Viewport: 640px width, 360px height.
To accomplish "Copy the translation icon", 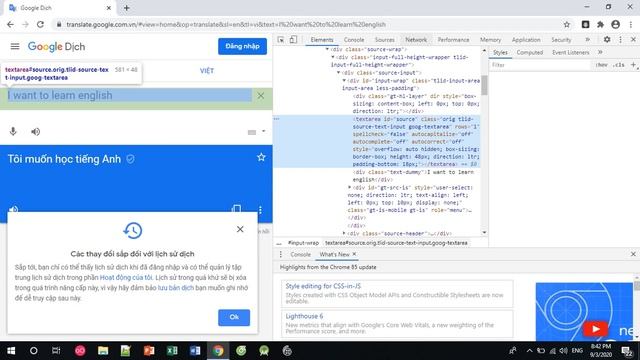I will (x=236, y=209).
